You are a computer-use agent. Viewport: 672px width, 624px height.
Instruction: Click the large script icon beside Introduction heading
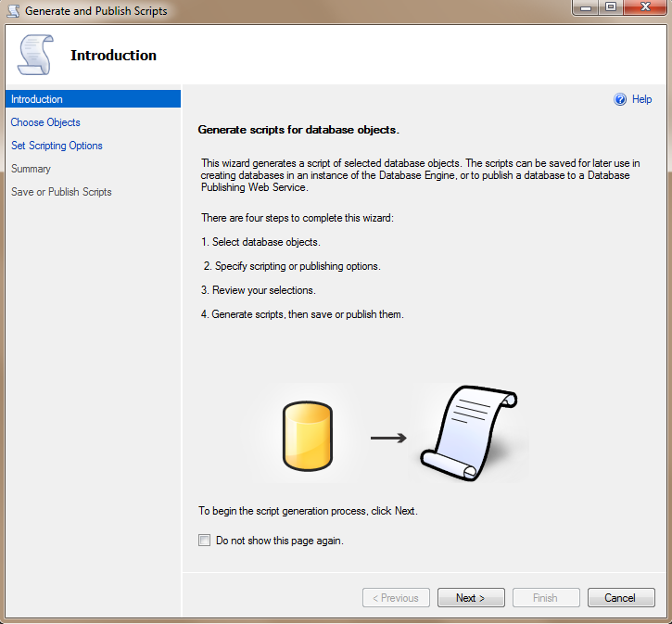[35, 56]
